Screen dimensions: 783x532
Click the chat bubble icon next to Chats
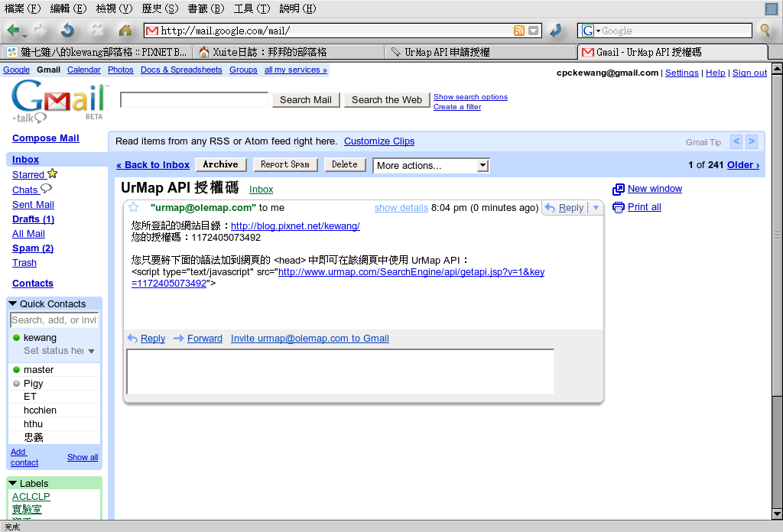[46, 189]
